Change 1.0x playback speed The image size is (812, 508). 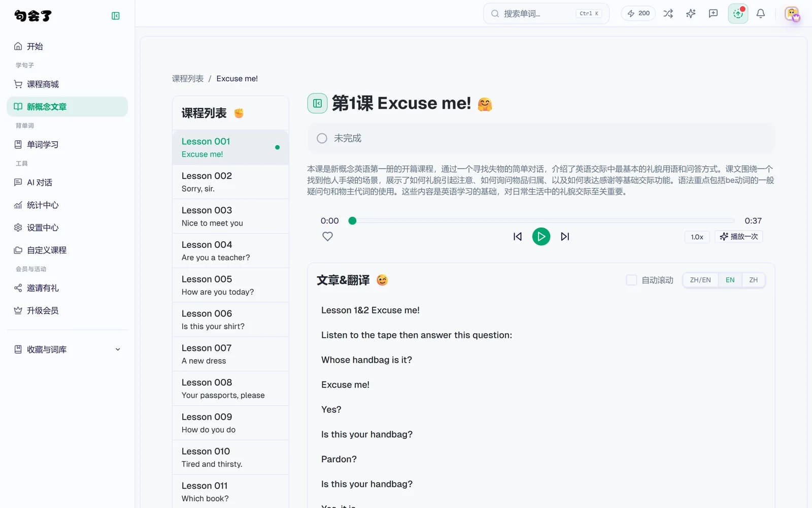click(697, 237)
